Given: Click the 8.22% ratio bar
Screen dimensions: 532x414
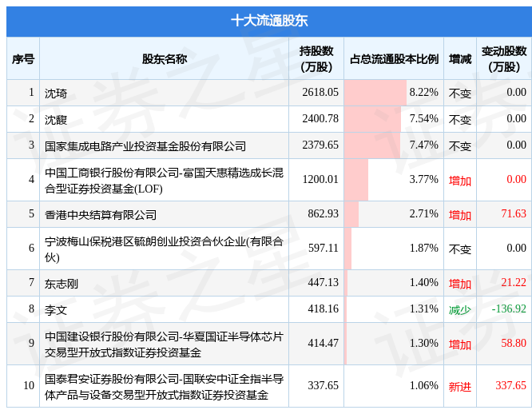Looking at the screenshot, I should point(375,92).
